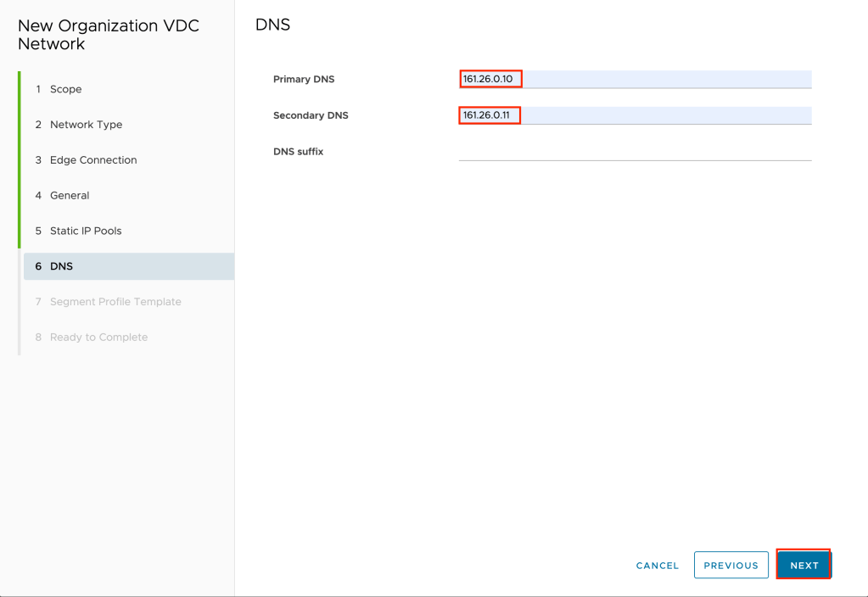This screenshot has height=597, width=868.
Task: Jump back to the General step
Action: click(69, 196)
